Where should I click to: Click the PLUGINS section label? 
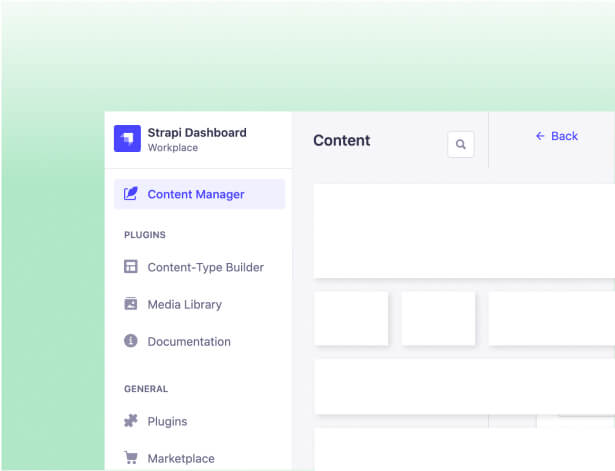point(145,235)
